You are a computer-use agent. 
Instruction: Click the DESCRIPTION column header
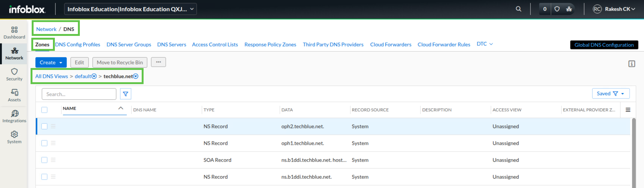pos(437,110)
